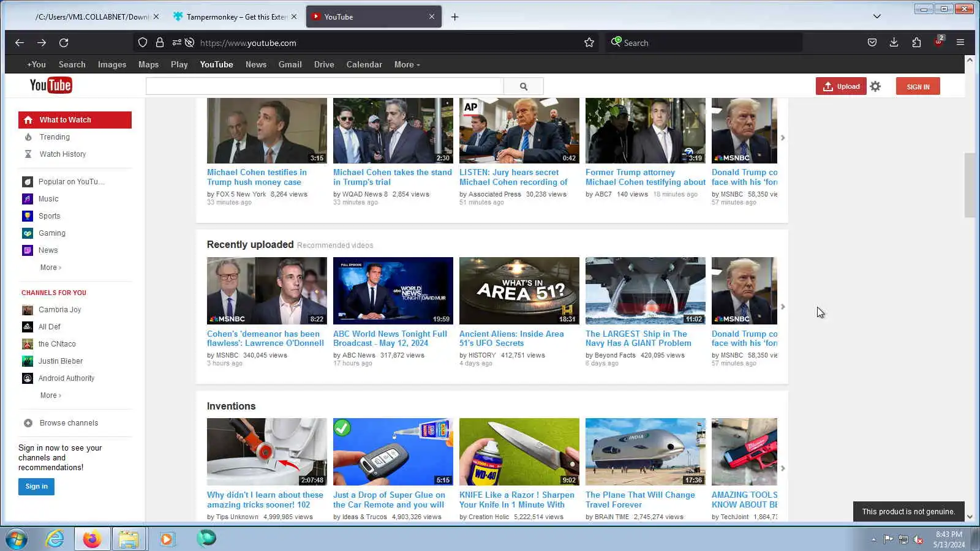Open Watch History in sidebar
The height and width of the screenshot is (551, 980).
click(x=62, y=154)
